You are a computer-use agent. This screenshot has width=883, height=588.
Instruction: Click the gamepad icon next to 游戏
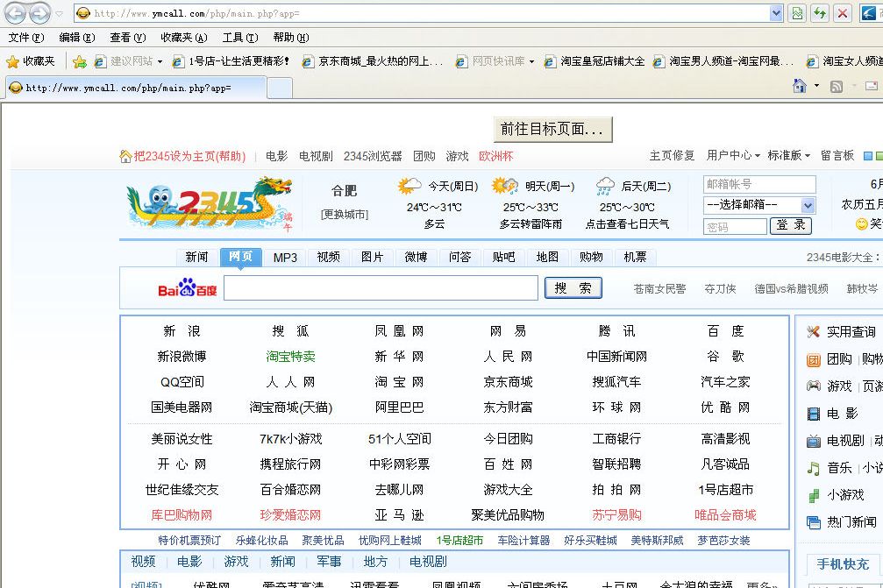click(x=814, y=386)
